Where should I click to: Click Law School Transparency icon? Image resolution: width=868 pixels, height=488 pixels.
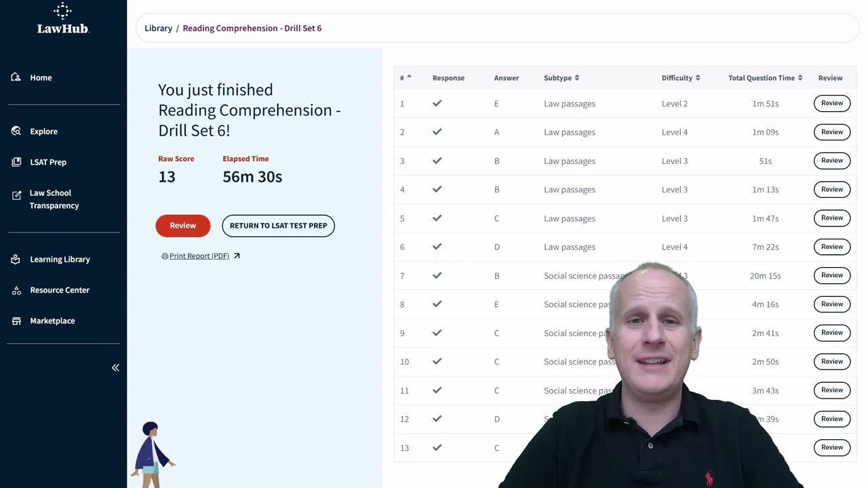tap(16, 195)
